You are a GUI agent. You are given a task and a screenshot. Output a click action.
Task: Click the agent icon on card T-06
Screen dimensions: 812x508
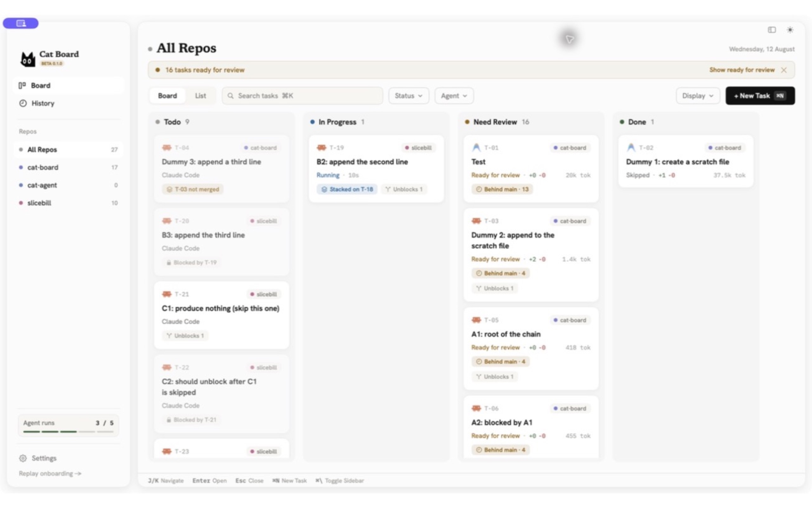(x=476, y=408)
